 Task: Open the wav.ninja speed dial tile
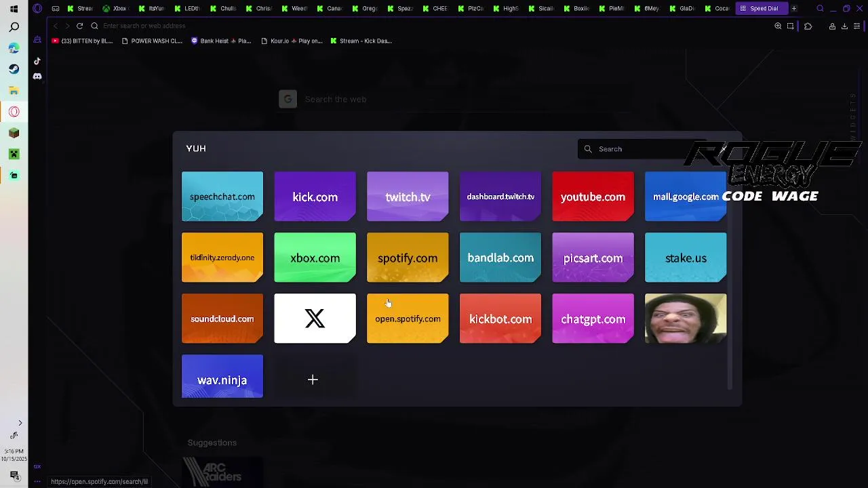pyautogui.click(x=222, y=376)
